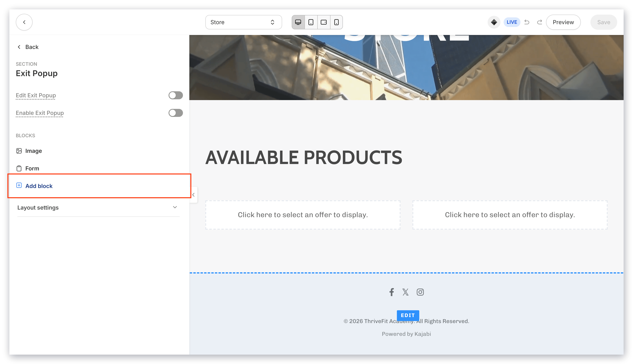
Task: Click the Image block icon
Action: pyautogui.click(x=19, y=151)
